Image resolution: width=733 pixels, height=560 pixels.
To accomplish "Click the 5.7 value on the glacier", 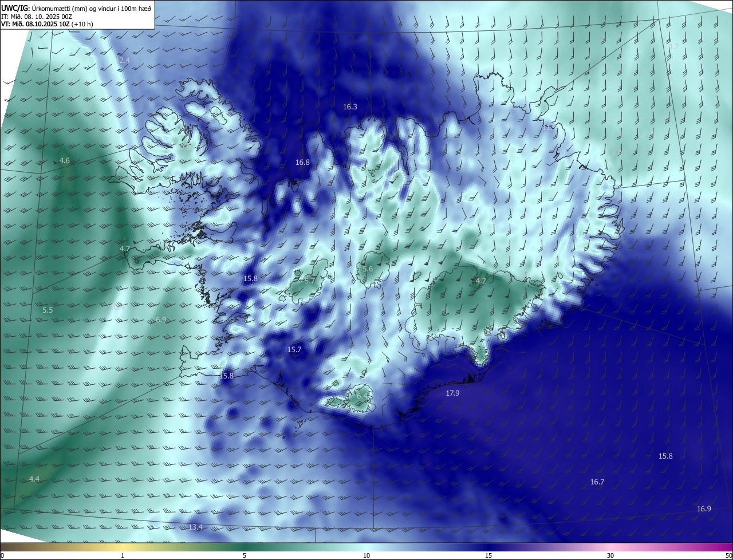I will pos(310,281).
